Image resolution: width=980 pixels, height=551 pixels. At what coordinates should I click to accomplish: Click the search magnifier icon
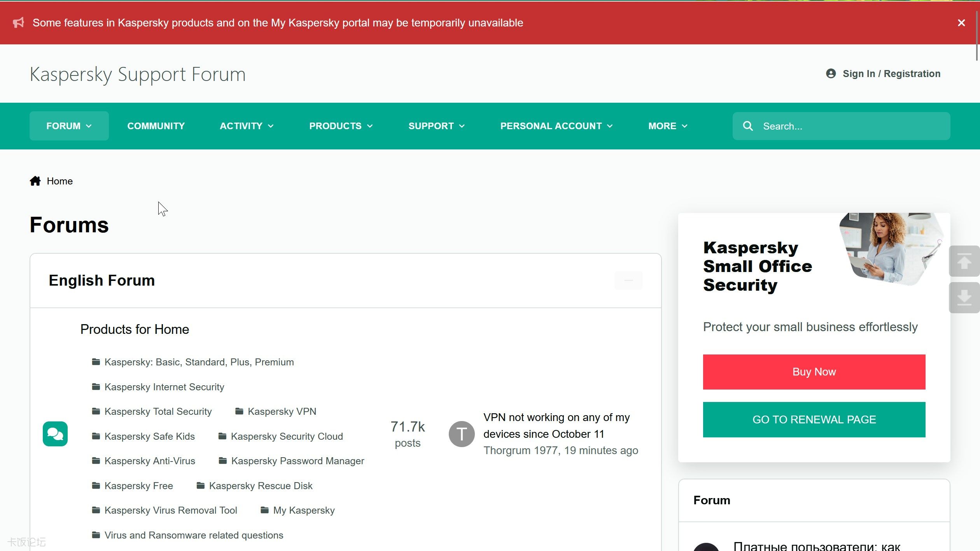tap(747, 126)
